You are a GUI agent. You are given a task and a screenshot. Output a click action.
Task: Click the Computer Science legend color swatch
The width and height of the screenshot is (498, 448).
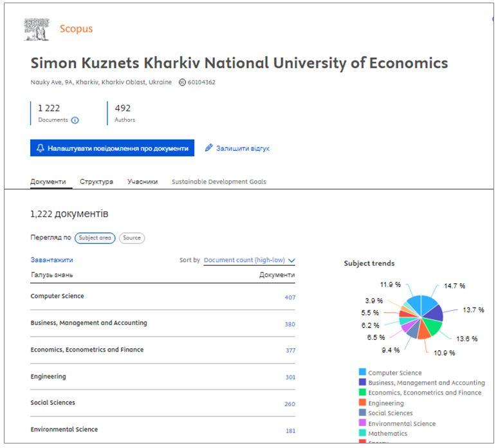coord(362,373)
